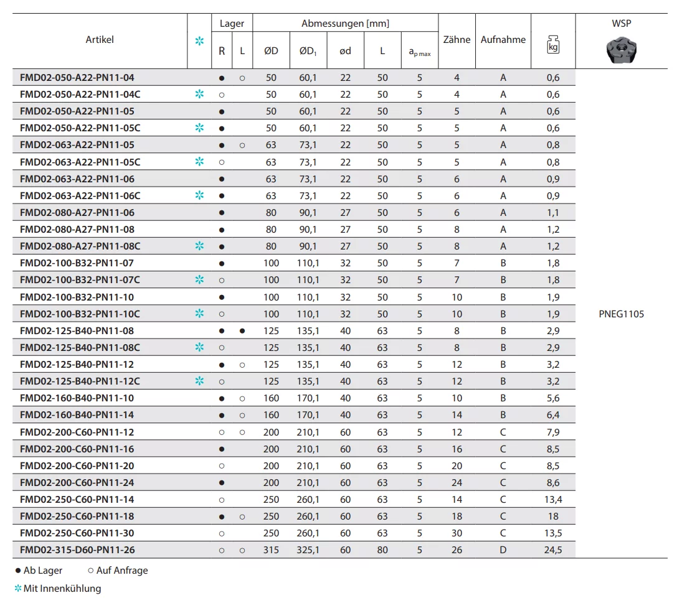Open article FMD02-200-C60-PN11-24
700x598 pixels.
(77, 482)
